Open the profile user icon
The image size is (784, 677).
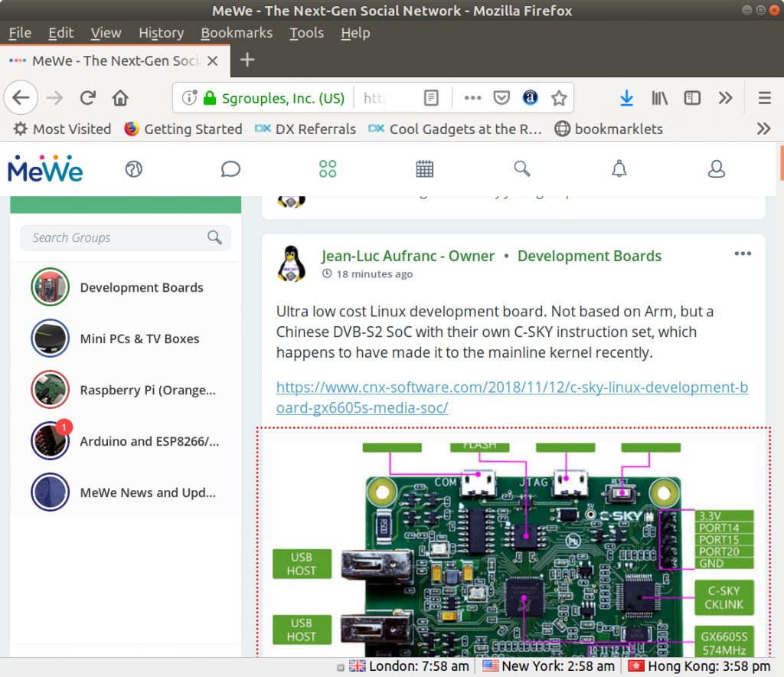(717, 168)
